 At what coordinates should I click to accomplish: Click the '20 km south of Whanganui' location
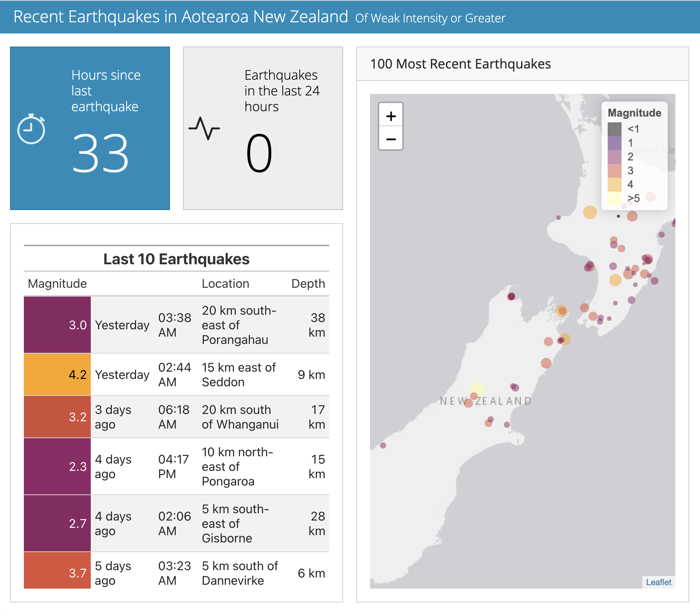click(240, 417)
